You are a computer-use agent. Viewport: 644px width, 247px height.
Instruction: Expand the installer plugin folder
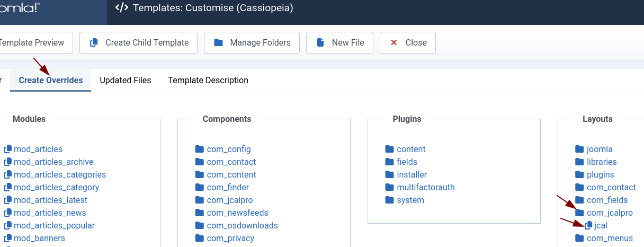406,175
